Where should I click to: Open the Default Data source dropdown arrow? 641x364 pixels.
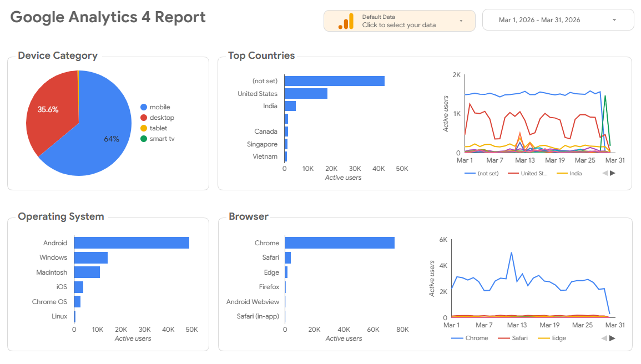tap(461, 21)
